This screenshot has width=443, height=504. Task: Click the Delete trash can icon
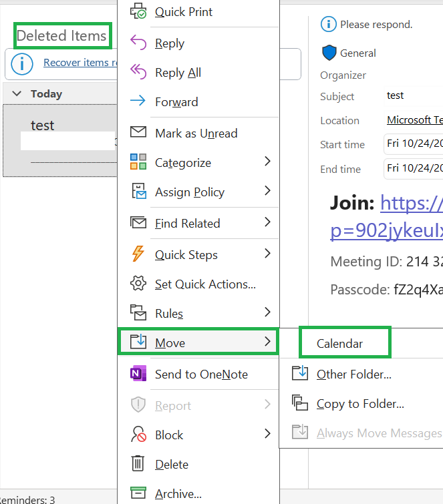pos(138,463)
